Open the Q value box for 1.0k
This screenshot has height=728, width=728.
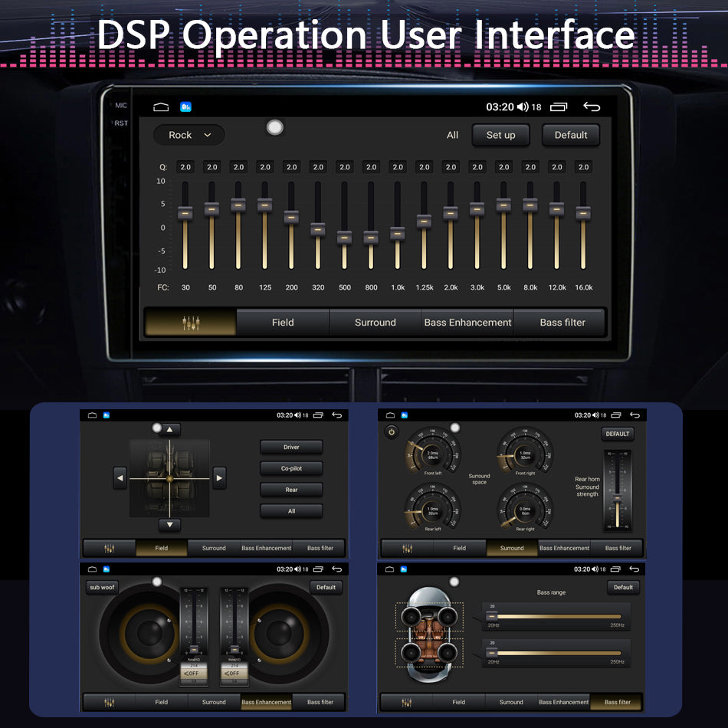click(x=398, y=167)
